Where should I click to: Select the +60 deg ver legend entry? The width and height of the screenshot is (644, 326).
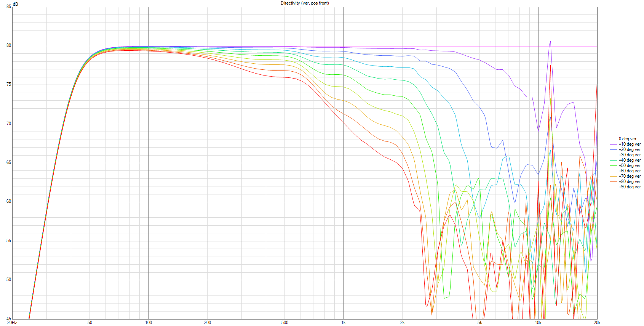pyautogui.click(x=625, y=171)
